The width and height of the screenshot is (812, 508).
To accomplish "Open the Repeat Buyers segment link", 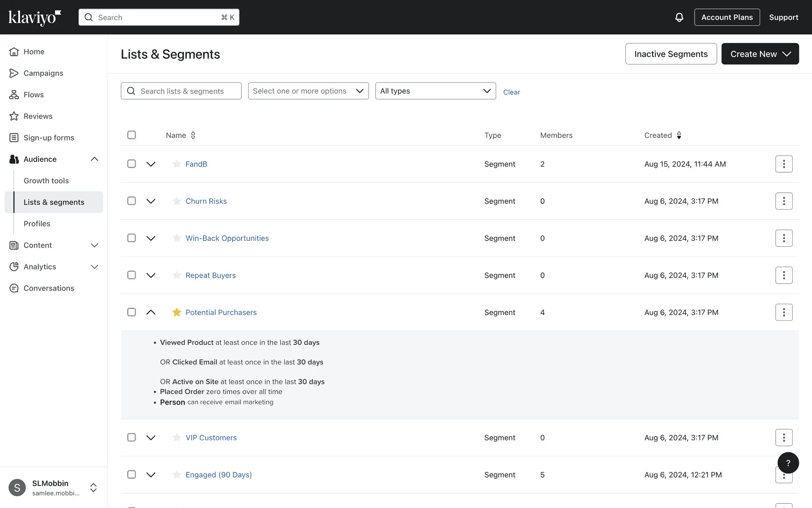I will point(211,275).
